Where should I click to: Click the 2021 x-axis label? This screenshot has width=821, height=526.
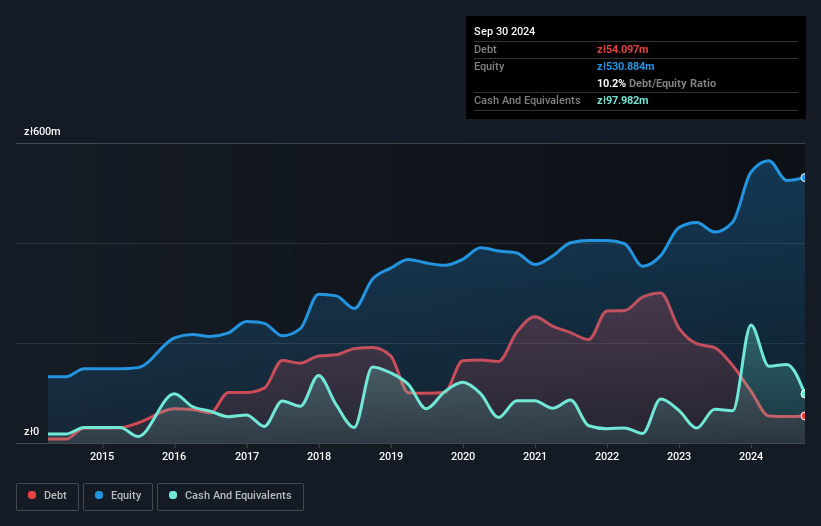click(x=535, y=456)
